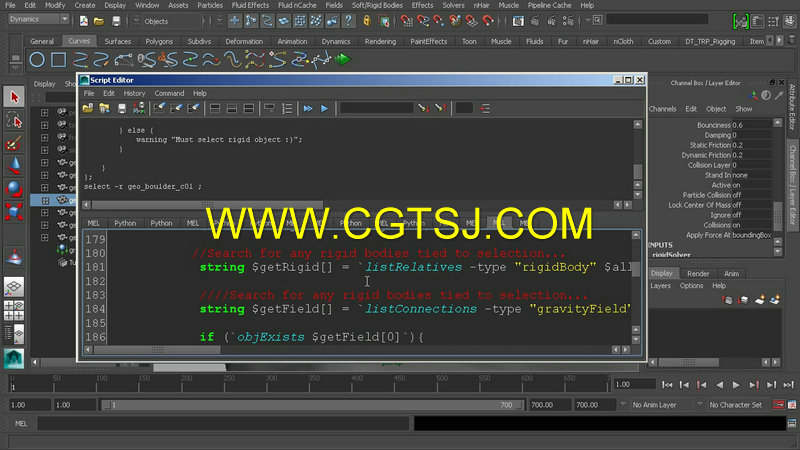Create new layer icon in Layer Editor
800x450 pixels.
(x=759, y=300)
